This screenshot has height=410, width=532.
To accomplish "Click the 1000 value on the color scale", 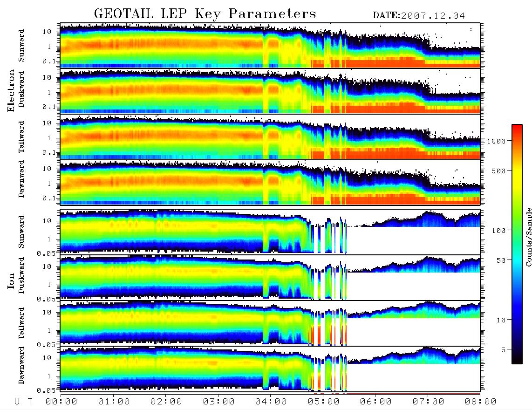I will coord(497,141).
